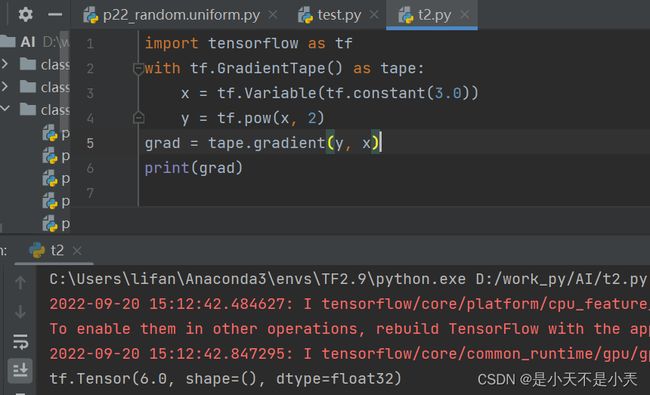
Task: Click 'tf.pow(x, 2)' expression
Action: coord(271,118)
